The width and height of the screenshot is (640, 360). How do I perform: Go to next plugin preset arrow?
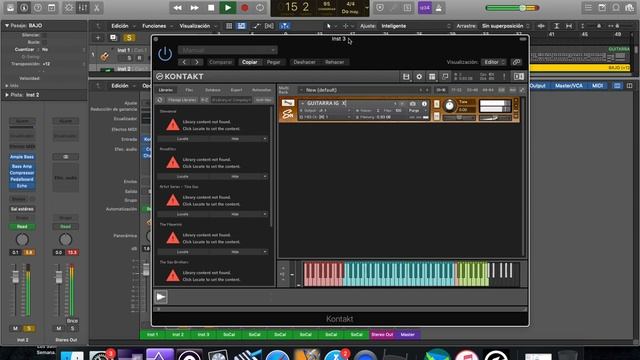pos(197,62)
